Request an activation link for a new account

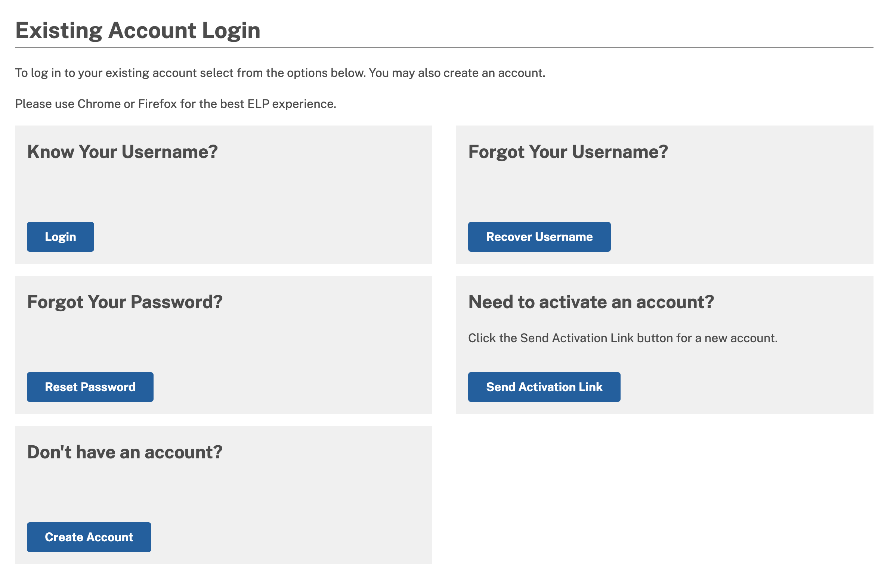pos(544,387)
